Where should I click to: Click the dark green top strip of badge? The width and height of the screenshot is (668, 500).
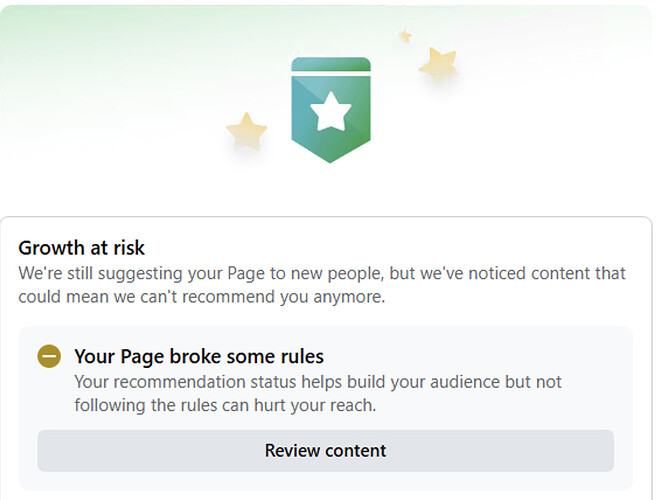(x=331, y=64)
